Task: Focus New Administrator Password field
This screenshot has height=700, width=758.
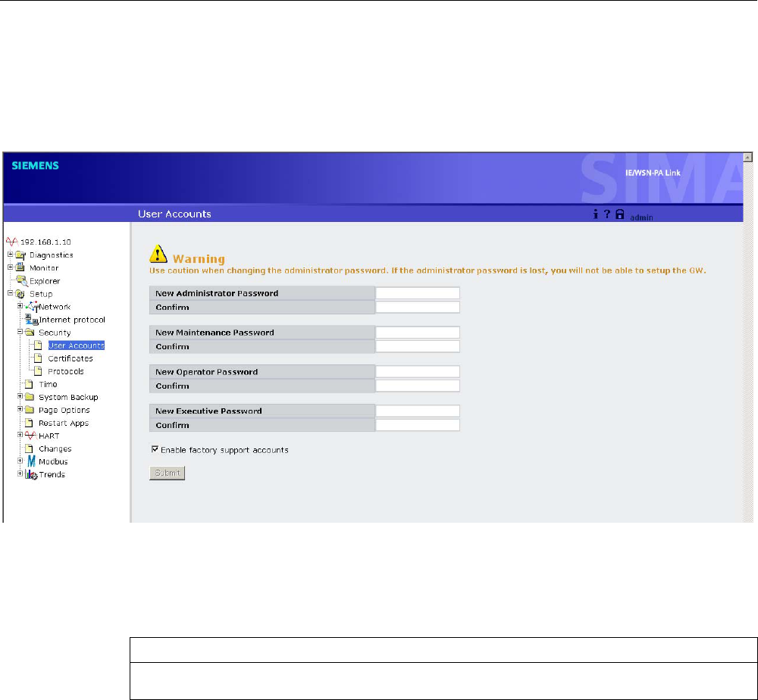Action: (418, 292)
